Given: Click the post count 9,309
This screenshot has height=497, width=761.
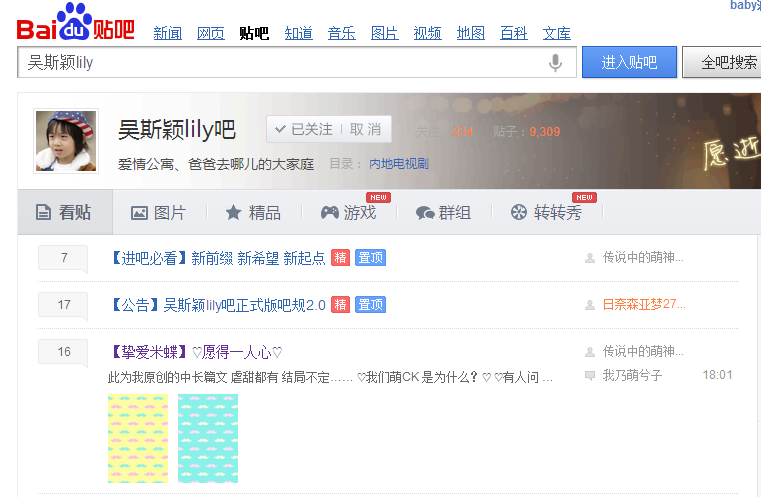Looking at the screenshot, I should click(x=545, y=132).
